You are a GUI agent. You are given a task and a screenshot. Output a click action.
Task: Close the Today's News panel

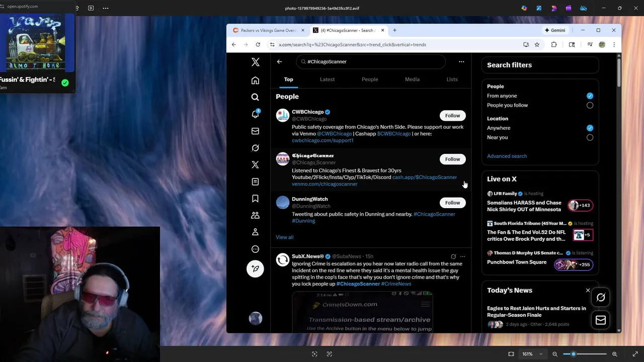[x=588, y=290]
